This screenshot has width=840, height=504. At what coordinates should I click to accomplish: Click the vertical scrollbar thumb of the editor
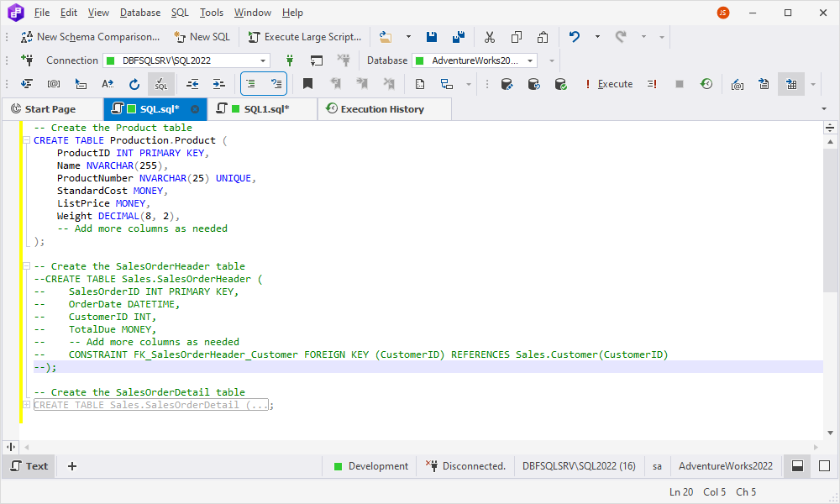[x=831, y=221]
